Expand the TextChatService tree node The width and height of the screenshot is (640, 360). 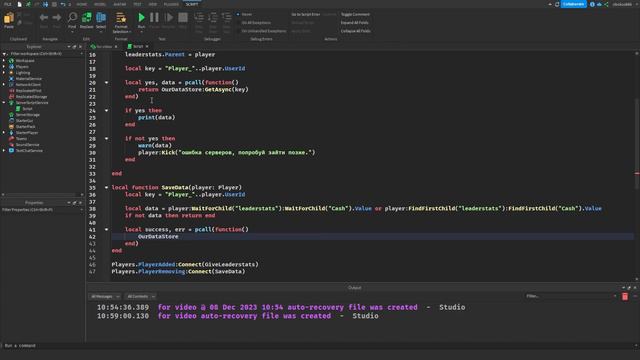4,151
